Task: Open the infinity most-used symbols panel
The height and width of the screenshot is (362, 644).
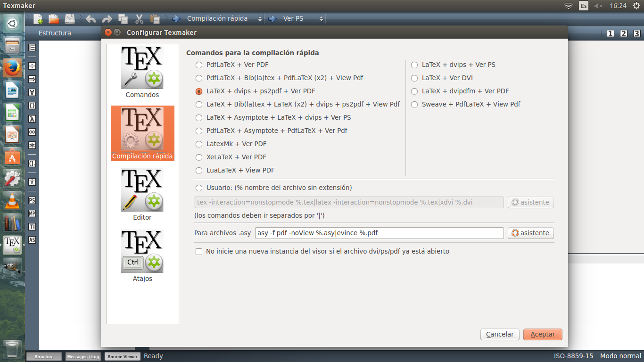Action: 32,132
